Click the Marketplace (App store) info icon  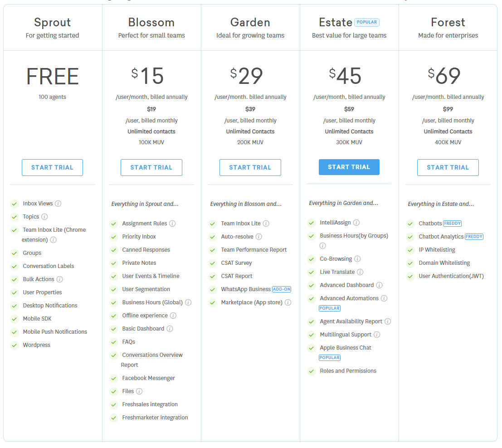tap(288, 302)
